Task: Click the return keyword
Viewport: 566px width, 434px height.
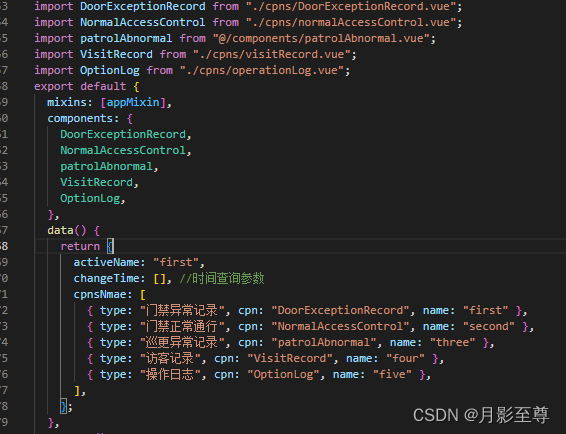Action: tap(80, 246)
